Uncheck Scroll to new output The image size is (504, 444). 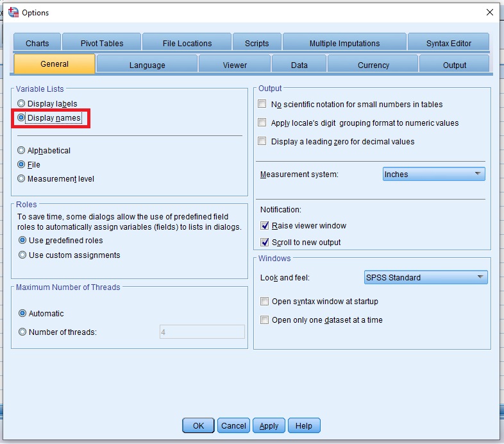click(265, 242)
